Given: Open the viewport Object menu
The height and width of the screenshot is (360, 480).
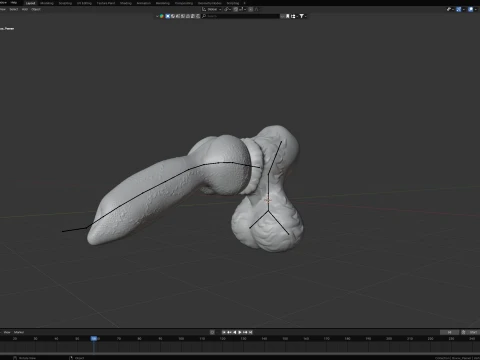Looking at the screenshot, I should click(36, 9).
